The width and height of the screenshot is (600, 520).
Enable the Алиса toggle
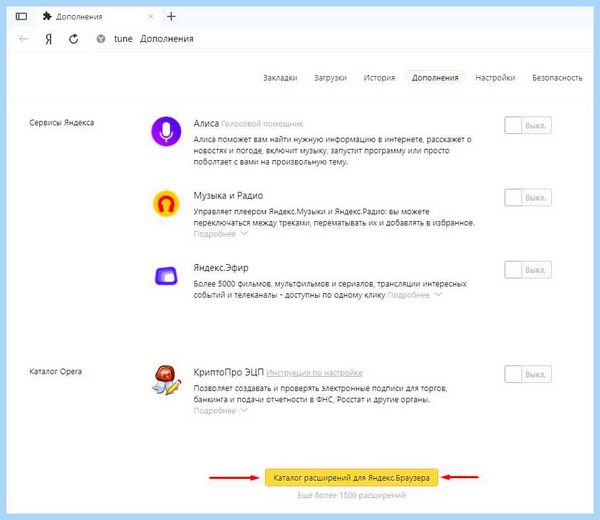tap(528, 126)
